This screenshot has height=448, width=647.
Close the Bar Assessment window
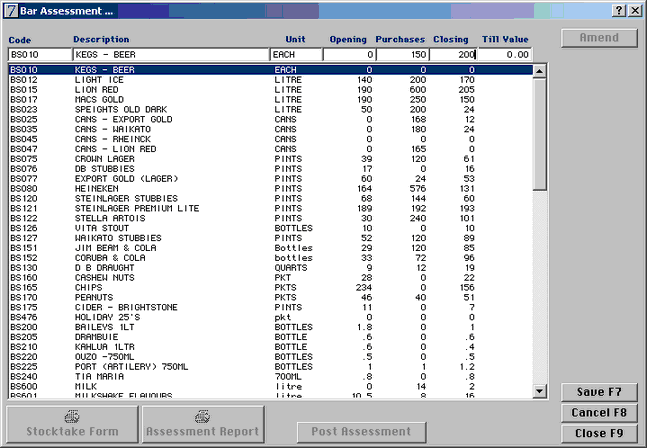point(635,10)
